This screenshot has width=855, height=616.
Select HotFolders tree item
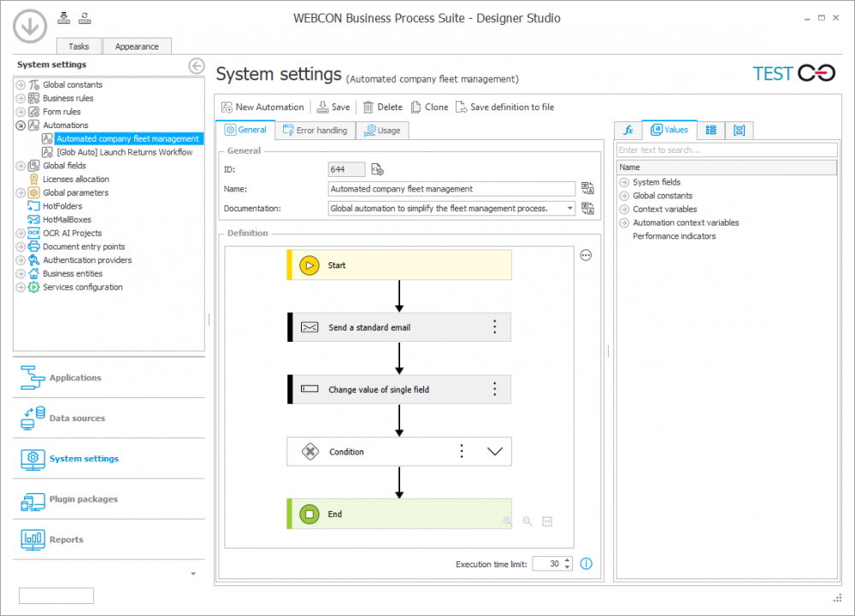[62, 206]
